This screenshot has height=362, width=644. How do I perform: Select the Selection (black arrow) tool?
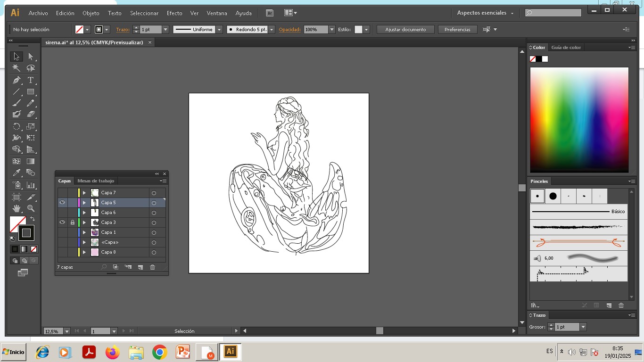[x=17, y=57]
